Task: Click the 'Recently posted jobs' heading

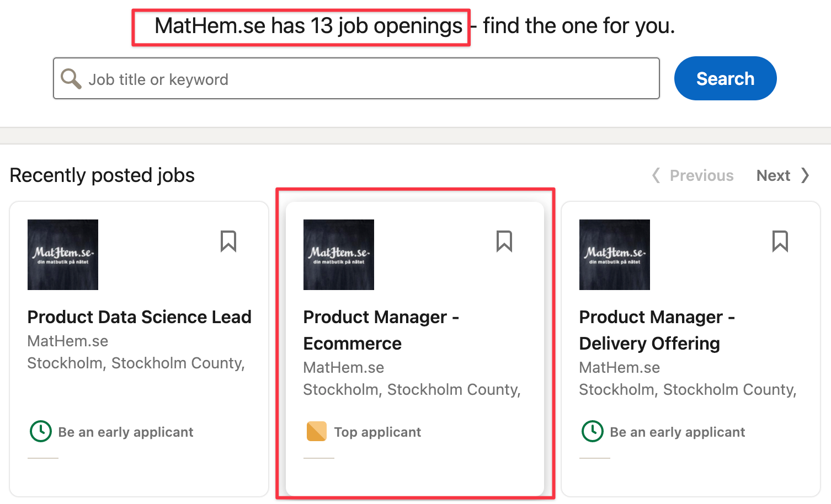Action: (x=102, y=175)
